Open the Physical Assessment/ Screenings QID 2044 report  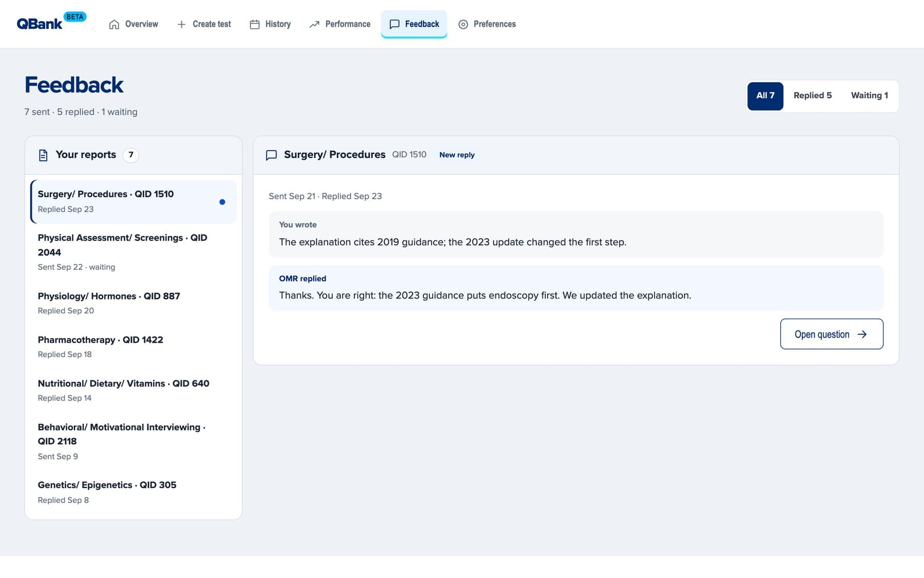pos(133,252)
